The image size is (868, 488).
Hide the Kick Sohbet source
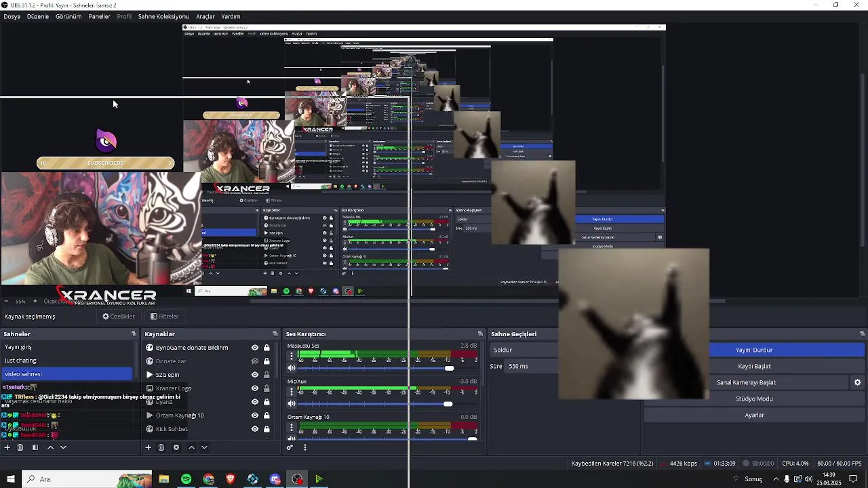pyautogui.click(x=255, y=429)
